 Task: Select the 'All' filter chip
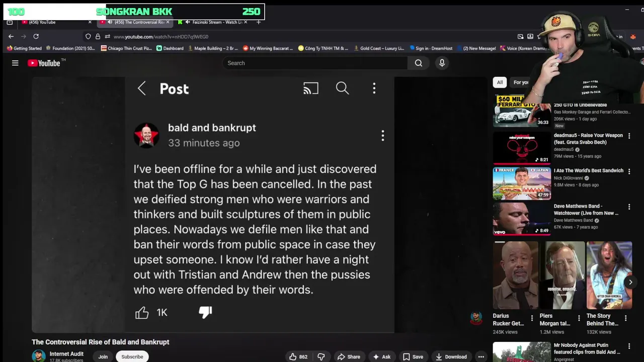tap(500, 82)
